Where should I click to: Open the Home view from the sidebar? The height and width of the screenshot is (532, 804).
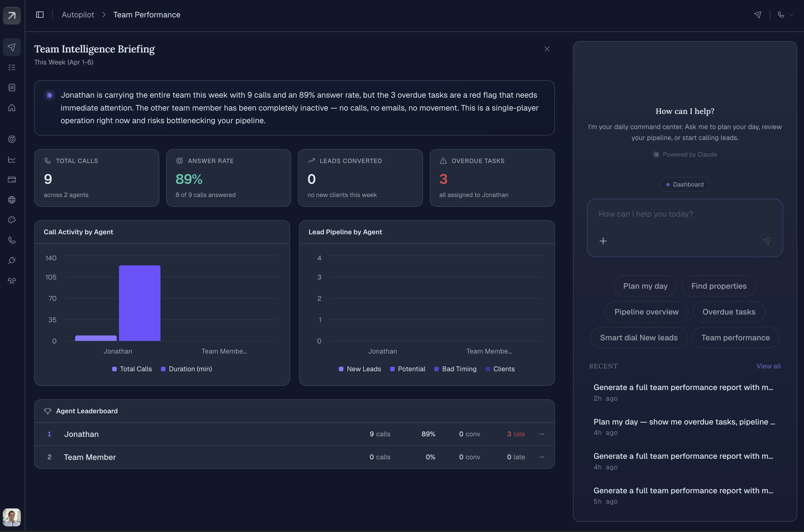(x=12, y=108)
